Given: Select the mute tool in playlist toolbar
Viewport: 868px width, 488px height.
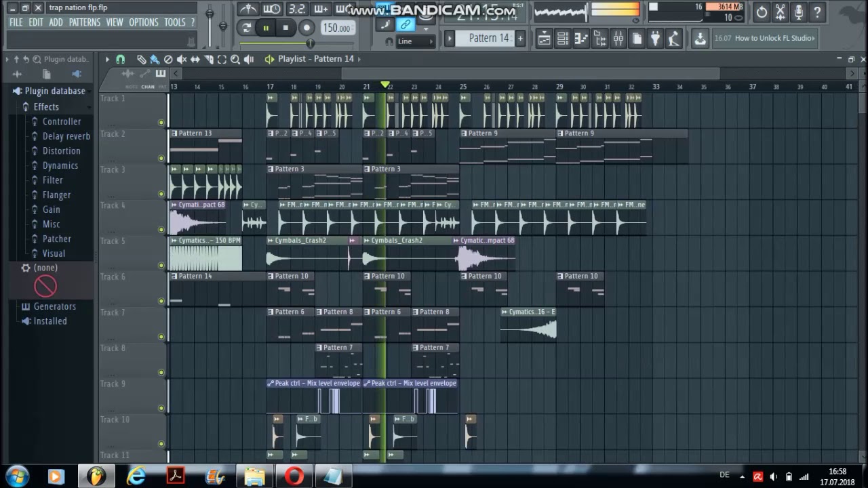Looking at the screenshot, I should 182,59.
